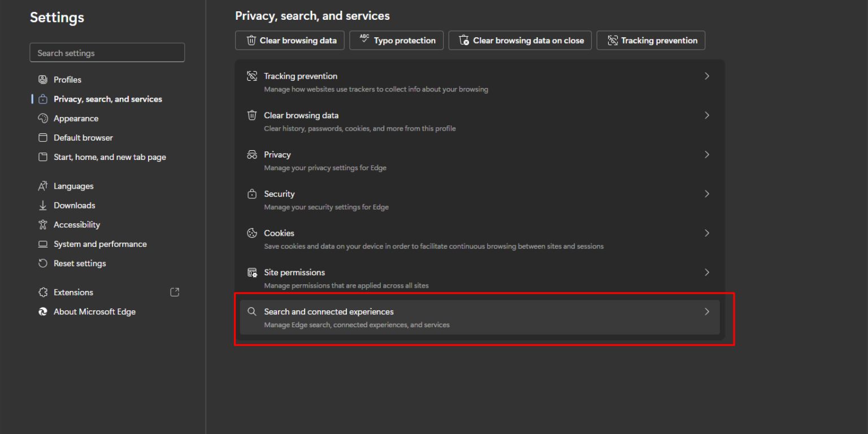Expand the Clear browsing data row chevron
Screen dimensions: 868x434
(706, 115)
